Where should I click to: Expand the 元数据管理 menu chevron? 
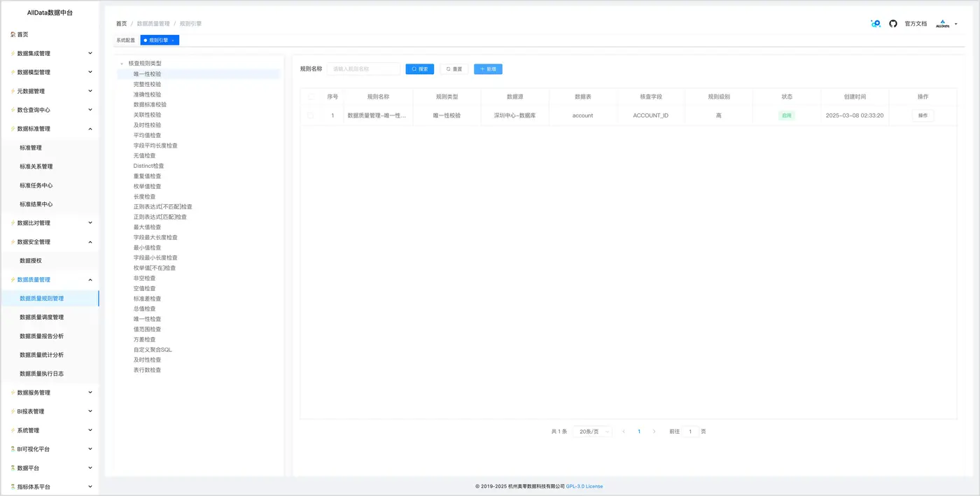(90, 91)
